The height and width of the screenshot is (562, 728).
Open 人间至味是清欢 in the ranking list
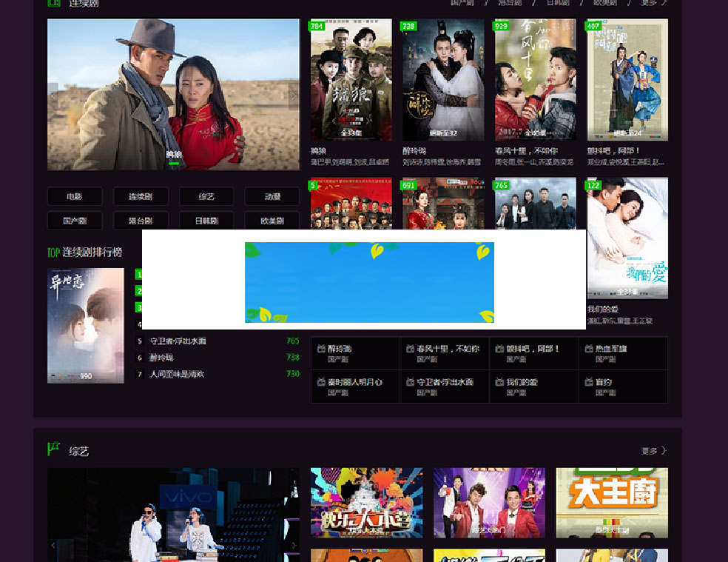tap(177, 375)
